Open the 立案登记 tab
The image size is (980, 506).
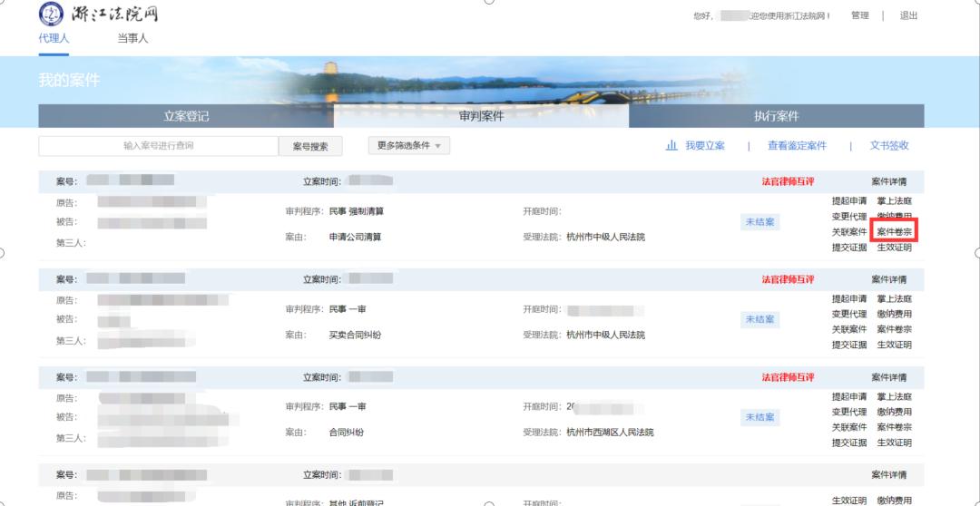pos(186,116)
